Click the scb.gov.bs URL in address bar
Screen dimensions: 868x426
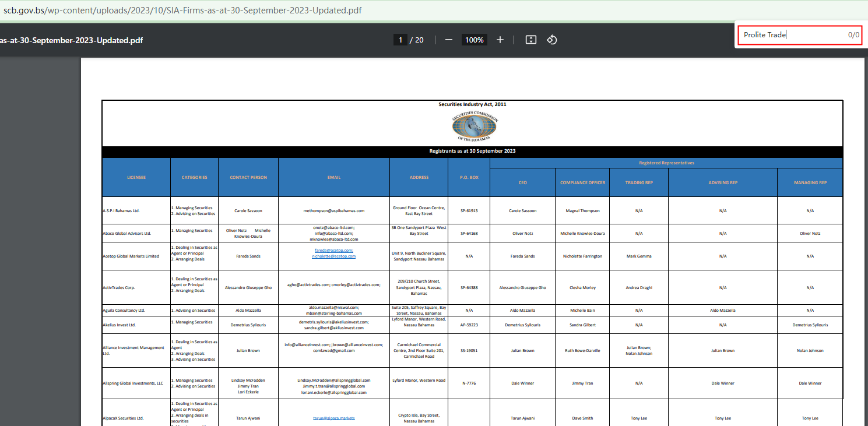(182, 10)
